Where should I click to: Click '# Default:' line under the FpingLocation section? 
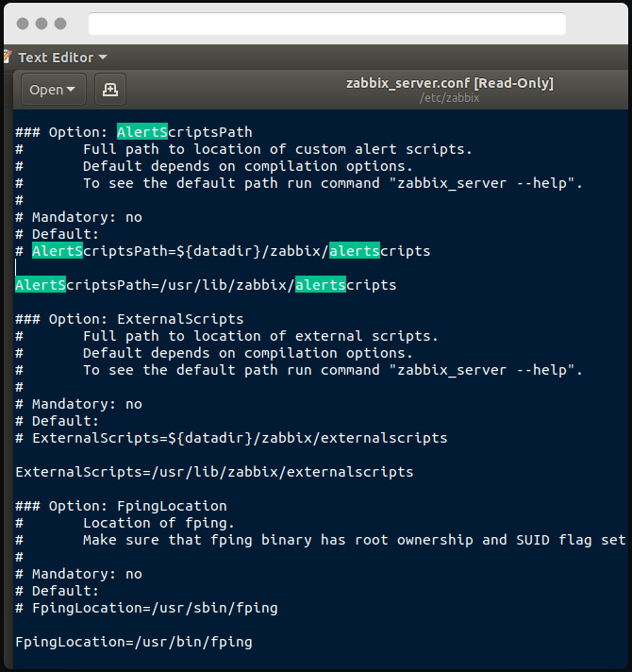pos(58,591)
